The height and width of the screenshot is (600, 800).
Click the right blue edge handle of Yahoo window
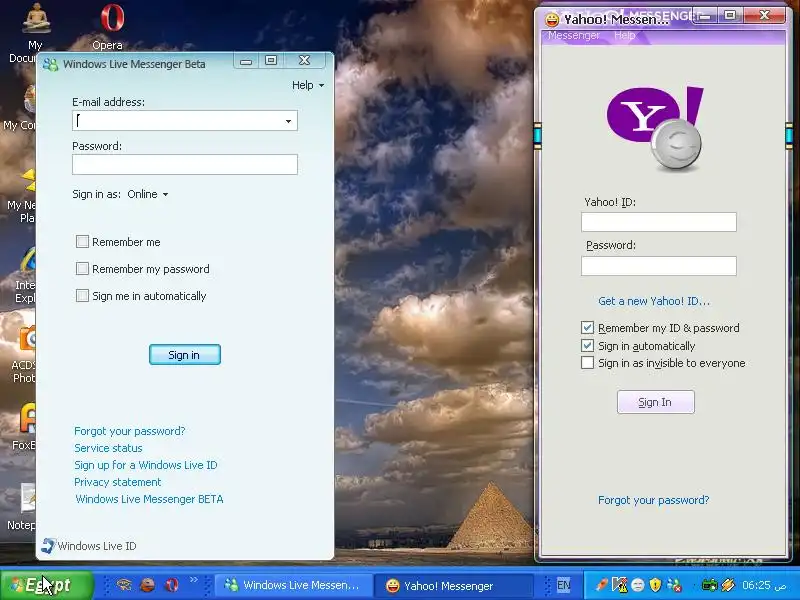tap(789, 135)
